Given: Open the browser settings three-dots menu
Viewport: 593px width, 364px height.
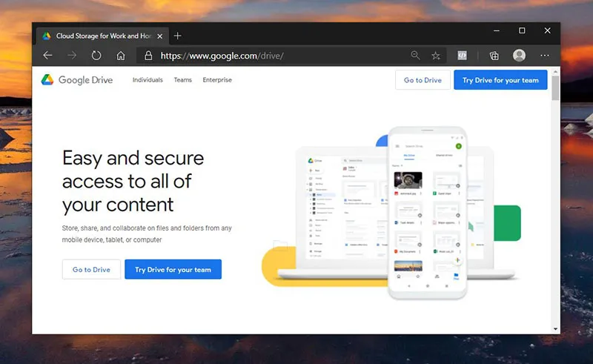Looking at the screenshot, I should pyautogui.click(x=546, y=56).
